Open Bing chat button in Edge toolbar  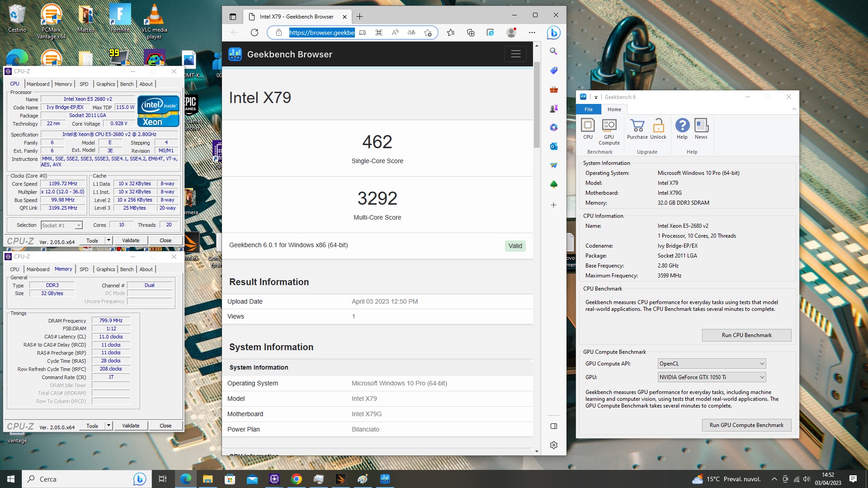(x=553, y=33)
